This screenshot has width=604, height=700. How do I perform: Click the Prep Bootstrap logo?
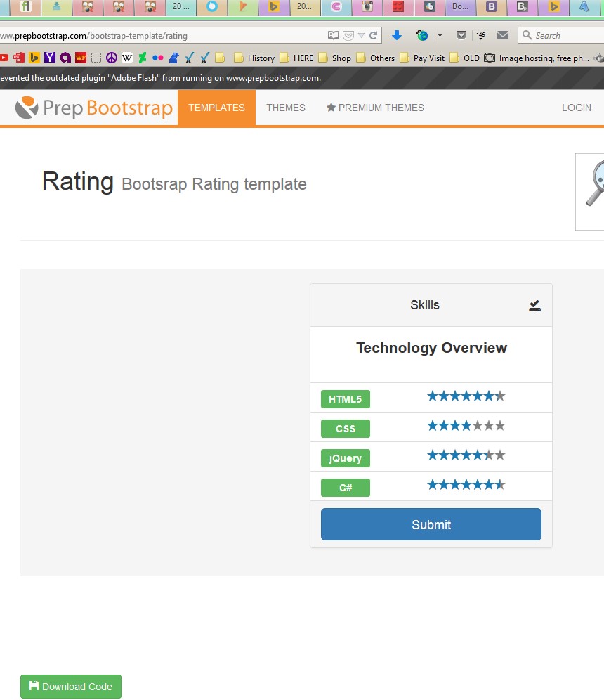pyautogui.click(x=94, y=108)
